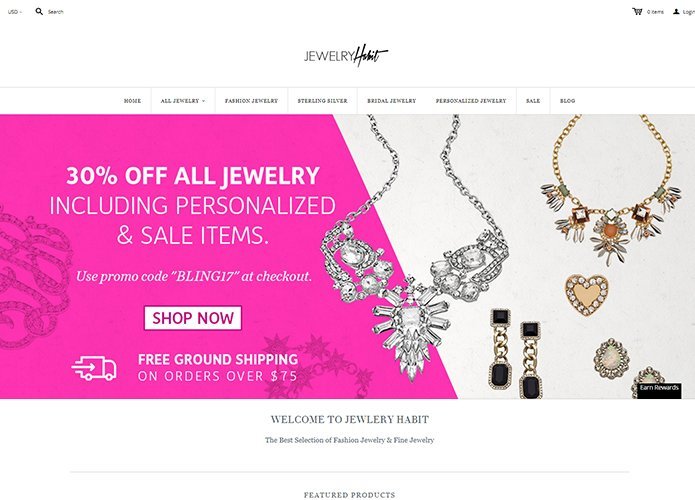Image resolution: width=695 pixels, height=500 pixels.
Task: Go to the Home menu item
Action: [x=132, y=101]
